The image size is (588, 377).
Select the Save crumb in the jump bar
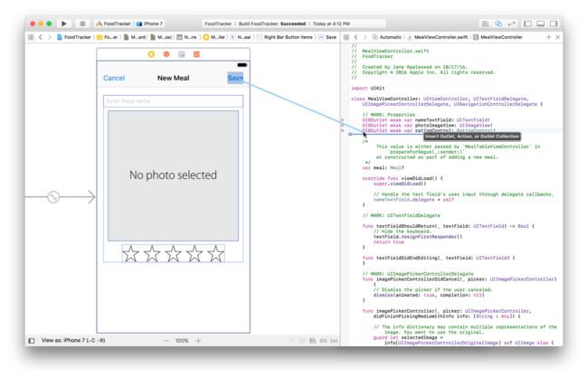327,37
